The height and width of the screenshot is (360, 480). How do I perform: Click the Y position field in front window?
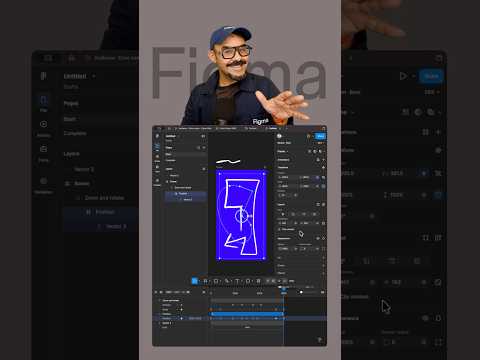[x=307, y=177]
